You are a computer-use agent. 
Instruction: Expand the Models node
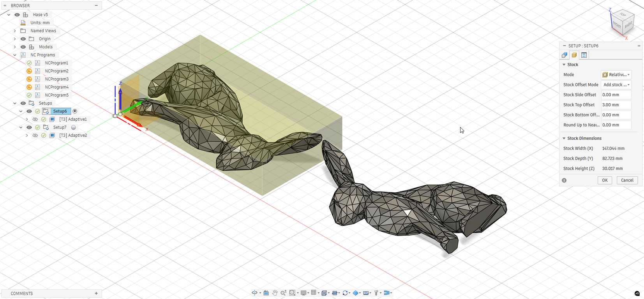[x=15, y=47]
